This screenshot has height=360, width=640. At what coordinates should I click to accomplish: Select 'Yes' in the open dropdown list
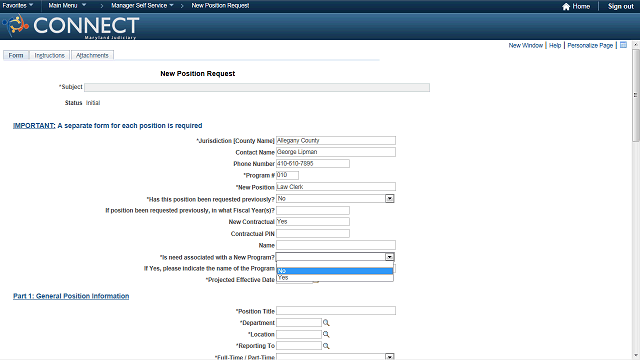click(x=335, y=278)
